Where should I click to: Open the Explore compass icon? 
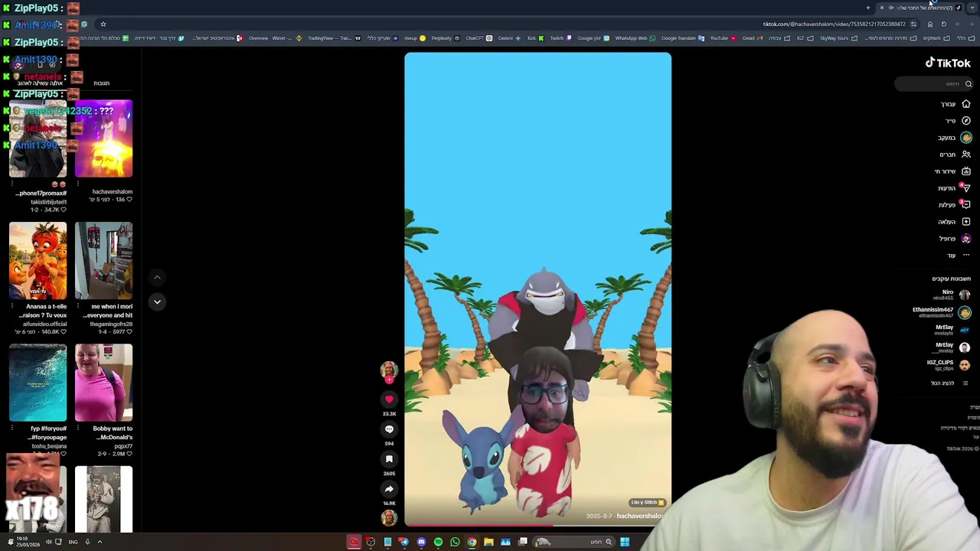click(x=966, y=121)
